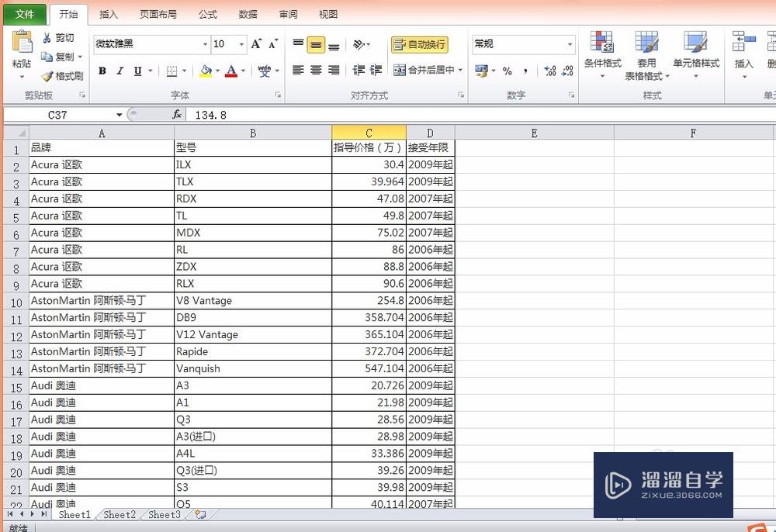This screenshot has width=776, height=532.
Task: Switch to Data (数据) tab
Action: [248, 14]
